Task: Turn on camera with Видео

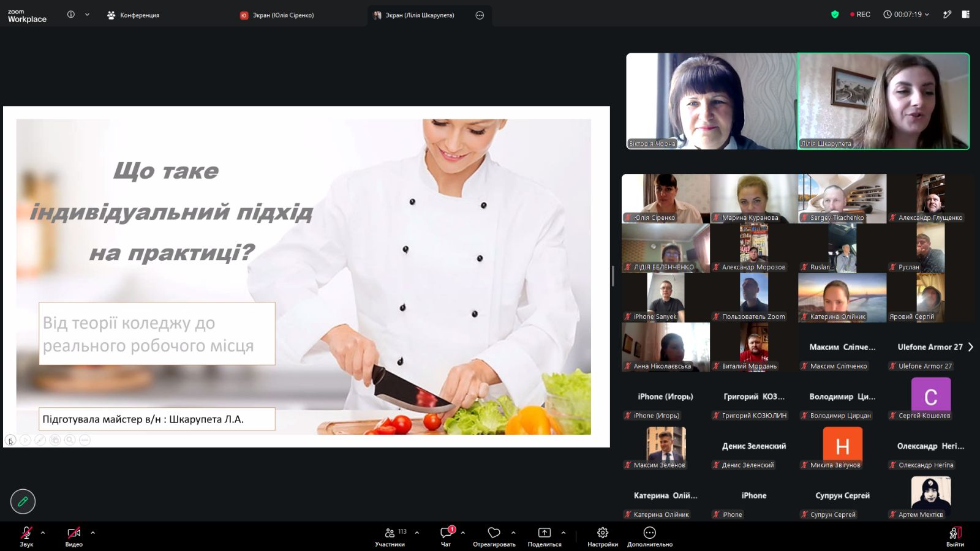Action: coord(74,536)
